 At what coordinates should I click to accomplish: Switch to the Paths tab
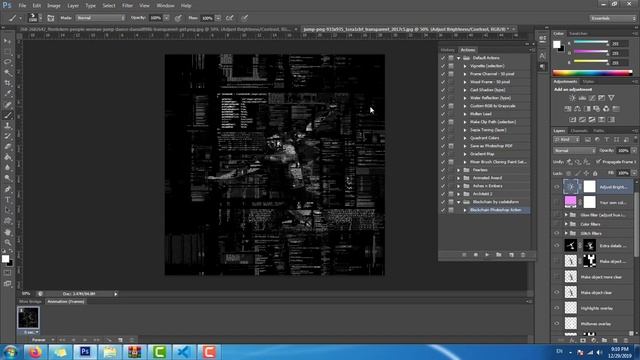[599, 131]
